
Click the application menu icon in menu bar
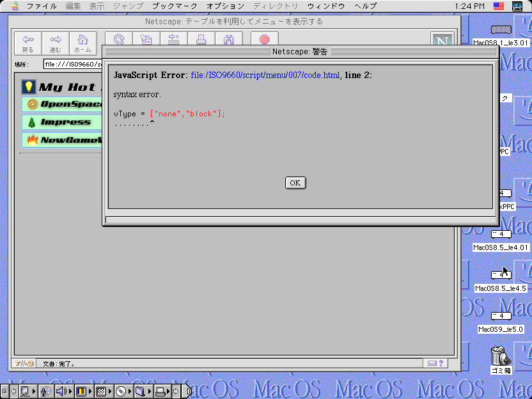[x=517, y=6]
